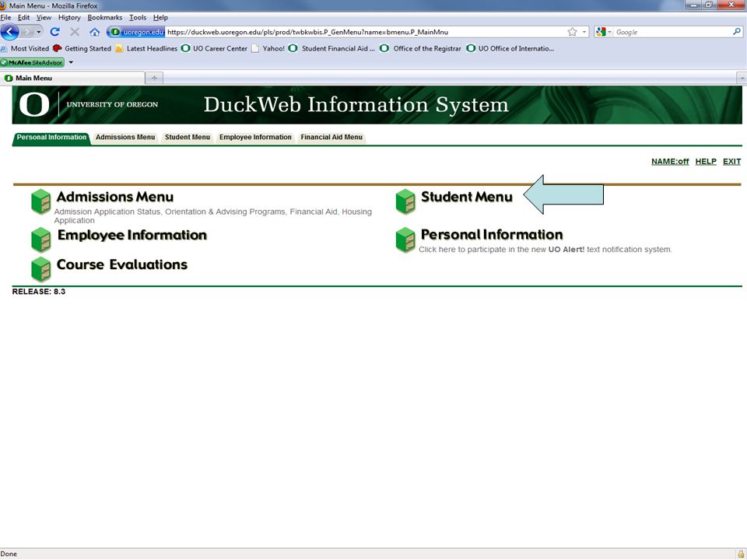This screenshot has width=747, height=560.
Task: Open the new tab plus button
Action: [x=154, y=78]
